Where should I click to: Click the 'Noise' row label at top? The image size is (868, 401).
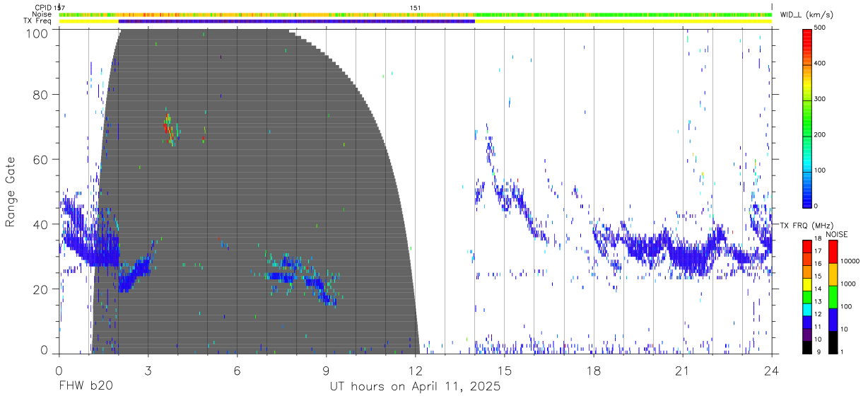(x=42, y=14)
